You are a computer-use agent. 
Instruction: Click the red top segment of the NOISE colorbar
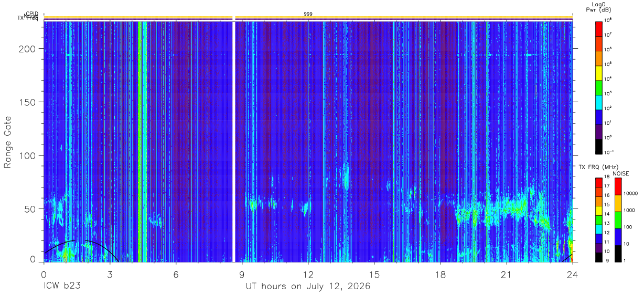click(618, 186)
